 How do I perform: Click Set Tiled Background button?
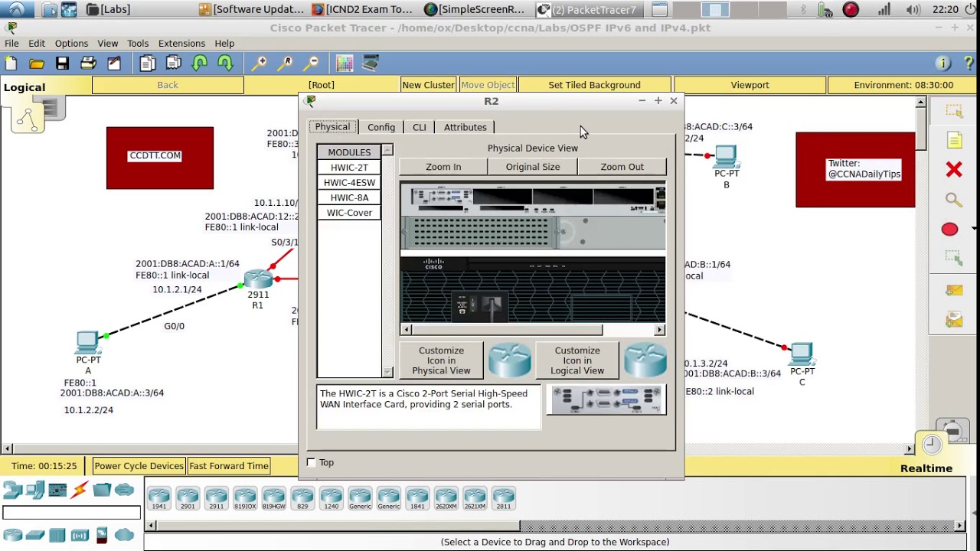click(x=594, y=85)
